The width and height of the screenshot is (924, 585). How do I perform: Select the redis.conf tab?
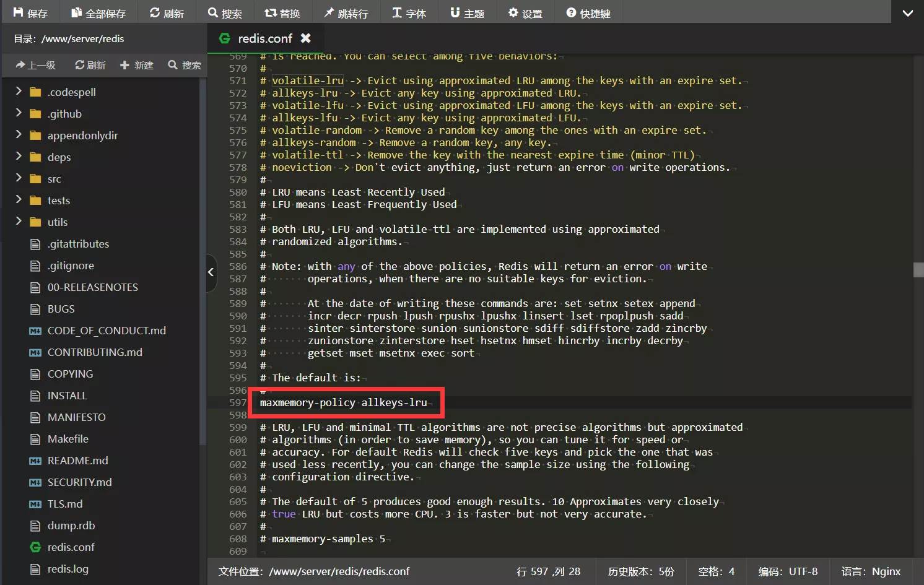(264, 38)
